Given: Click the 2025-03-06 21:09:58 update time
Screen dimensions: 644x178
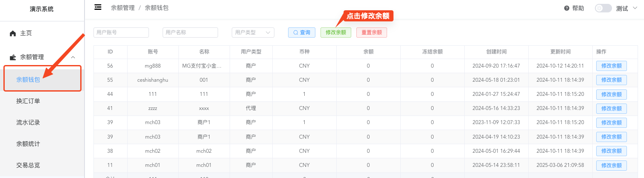Looking at the screenshot, I should click(x=560, y=165).
